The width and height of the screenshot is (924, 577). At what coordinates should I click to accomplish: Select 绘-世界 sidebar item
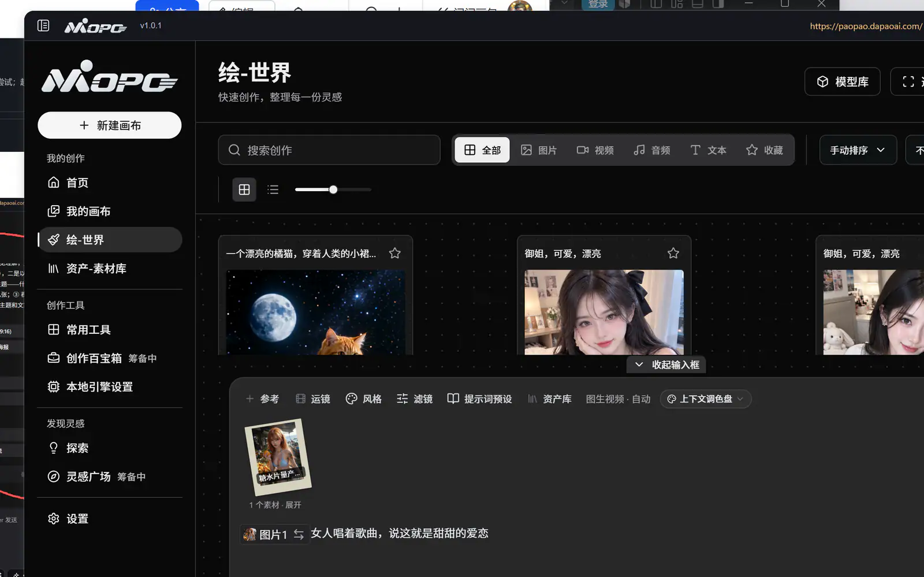point(110,240)
